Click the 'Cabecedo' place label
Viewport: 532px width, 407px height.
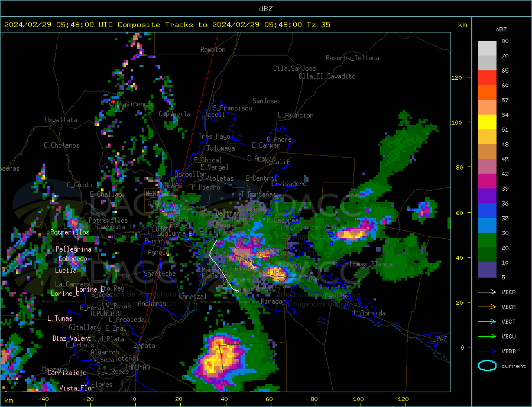(x=73, y=259)
